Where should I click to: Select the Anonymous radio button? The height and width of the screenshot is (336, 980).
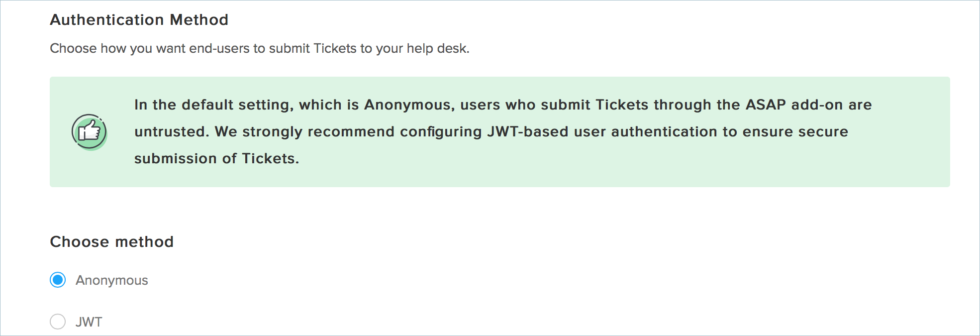click(x=58, y=280)
